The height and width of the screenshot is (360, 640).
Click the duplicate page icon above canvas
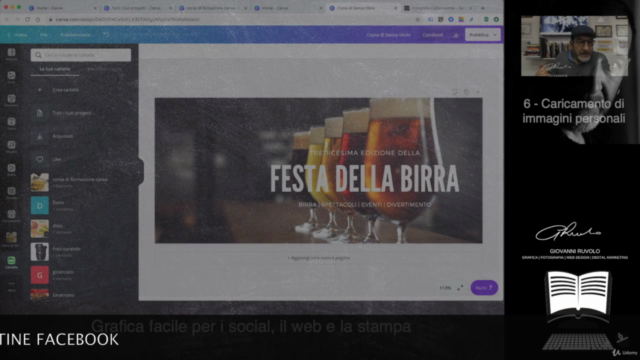pyautogui.click(x=467, y=92)
